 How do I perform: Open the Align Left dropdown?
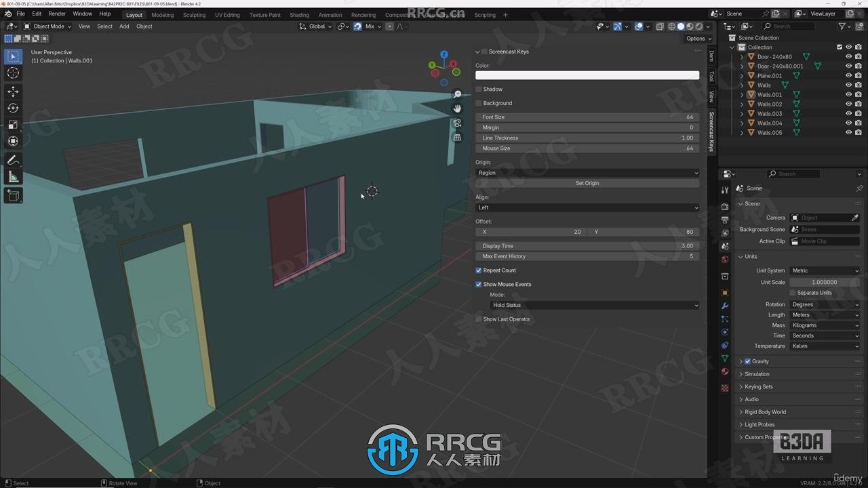pos(587,207)
